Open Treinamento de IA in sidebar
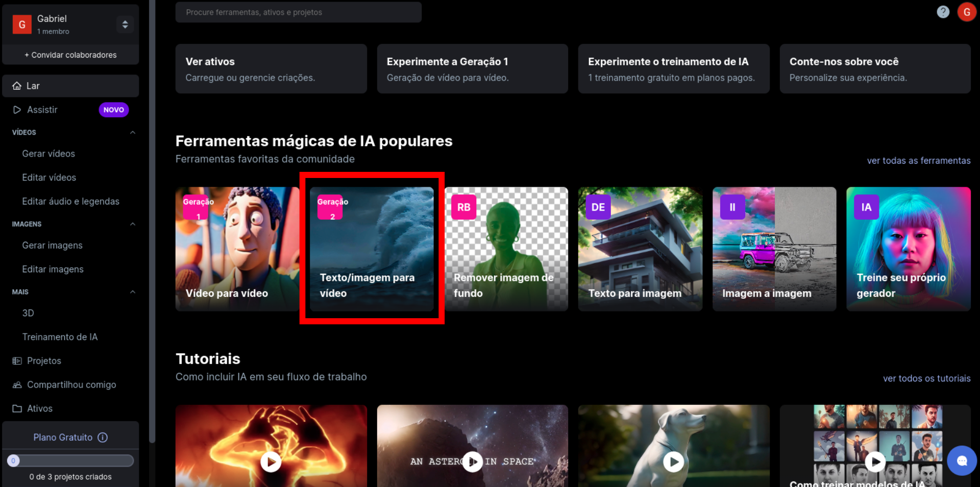Viewport: 980px width, 487px height. (x=60, y=337)
